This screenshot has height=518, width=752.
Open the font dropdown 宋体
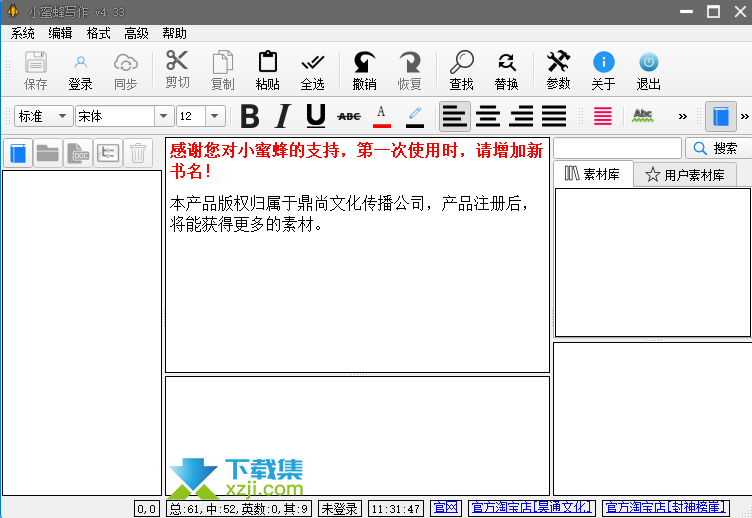pos(124,116)
